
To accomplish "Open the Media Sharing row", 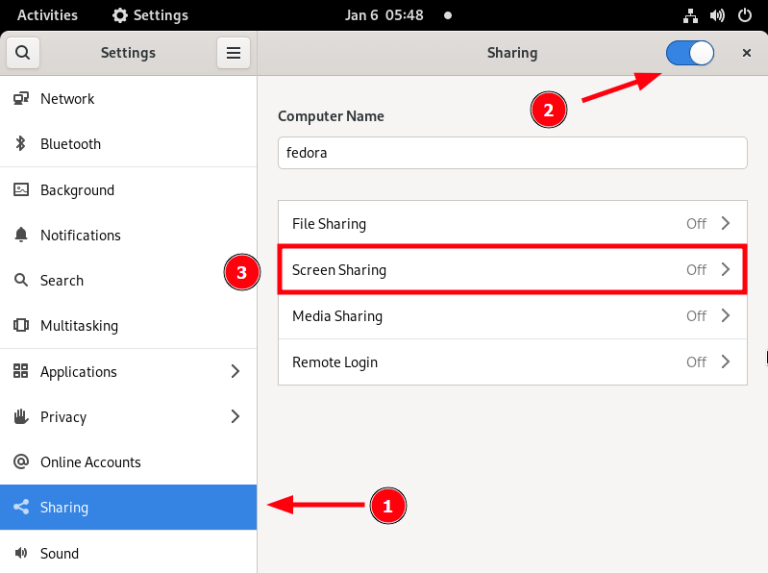I will tap(512, 315).
